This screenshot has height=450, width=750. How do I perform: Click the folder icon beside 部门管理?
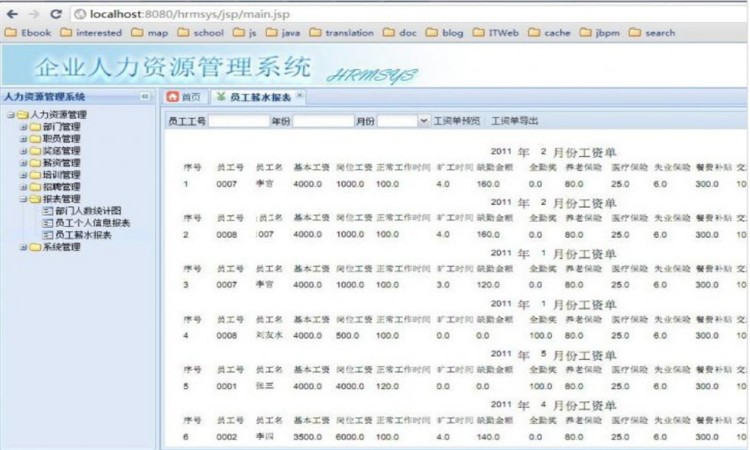35,127
